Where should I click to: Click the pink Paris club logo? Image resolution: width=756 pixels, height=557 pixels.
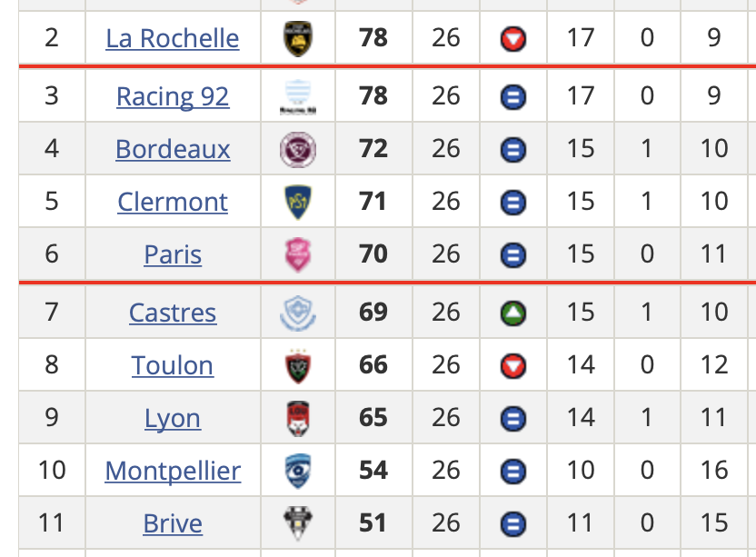point(298,254)
